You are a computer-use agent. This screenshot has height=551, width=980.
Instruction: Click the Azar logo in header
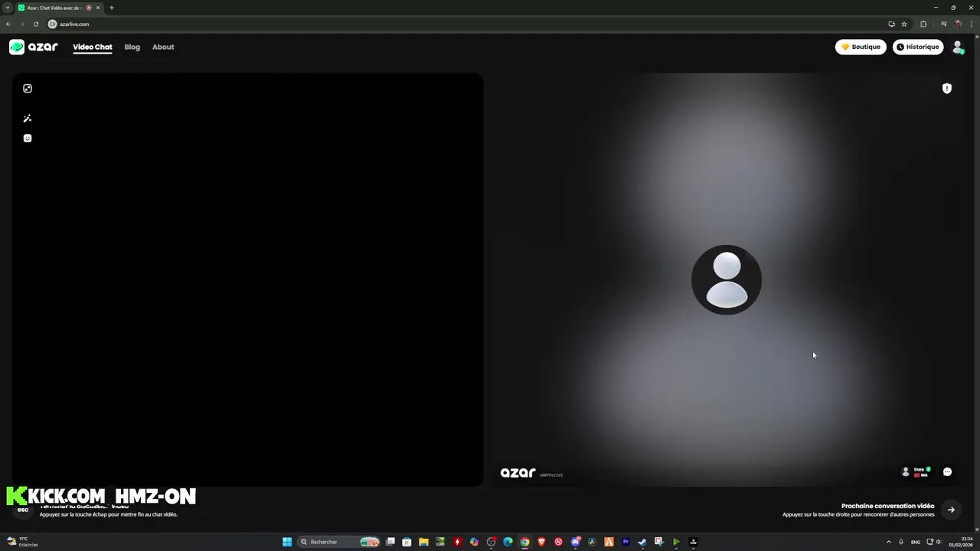point(34,47)
